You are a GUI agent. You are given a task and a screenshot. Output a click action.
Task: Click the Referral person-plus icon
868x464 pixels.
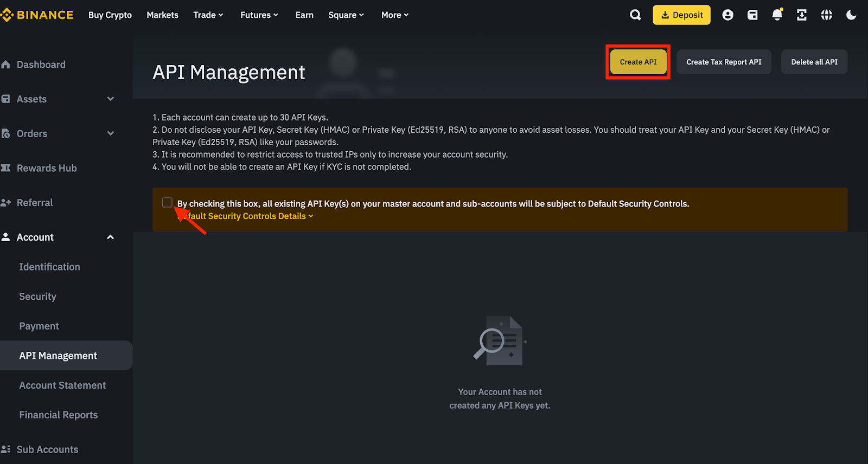click(x=5, y=203)
